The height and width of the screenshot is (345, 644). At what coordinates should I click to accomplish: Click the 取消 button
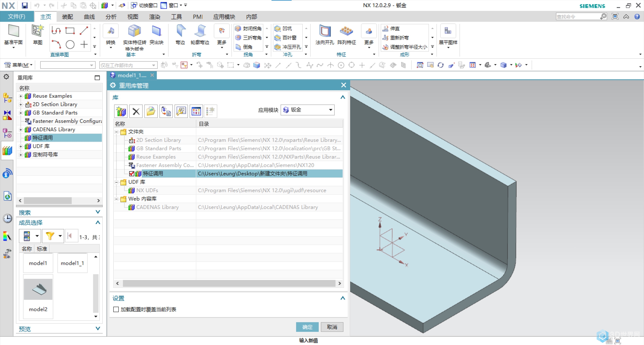(332, 327)
